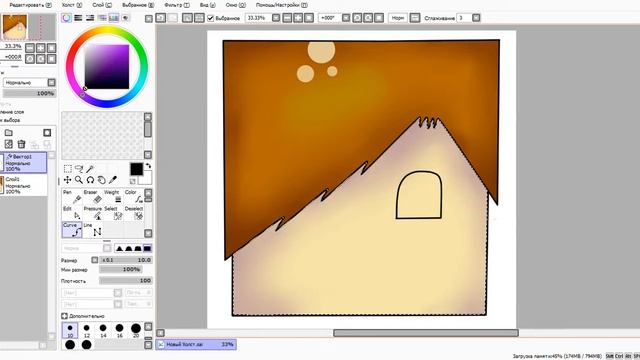The height and width of the screenshot is (360, 640).
Task: Open the color panel options arrow
Action: click(x=149, y=19)
